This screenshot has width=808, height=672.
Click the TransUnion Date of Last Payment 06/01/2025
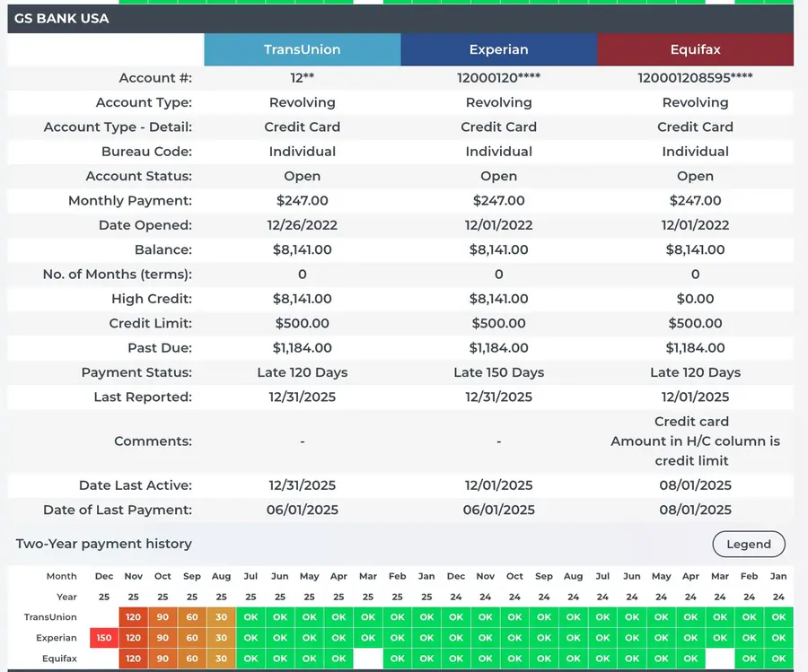point(302,510)
